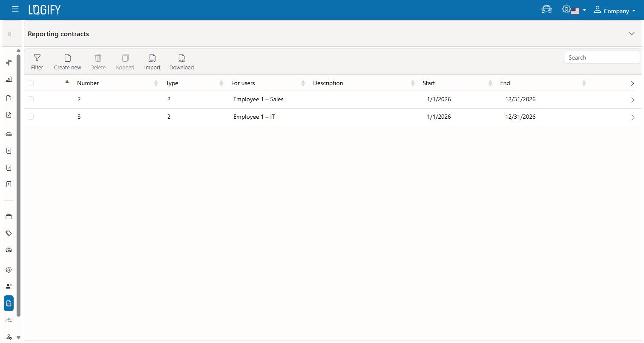
Task: Open the gear settings sidebar icon
Action: point(9,270)
